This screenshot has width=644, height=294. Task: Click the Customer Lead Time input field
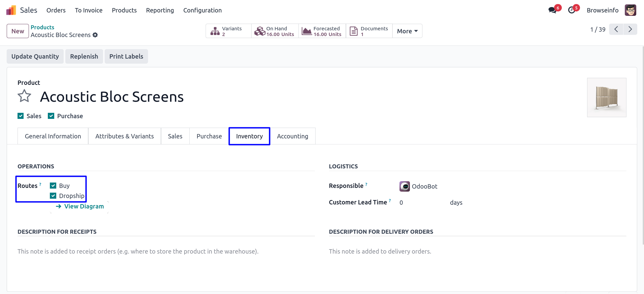(421, 202)
